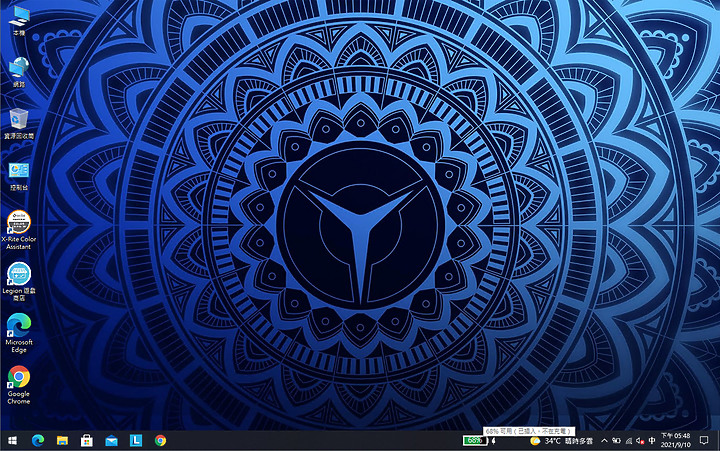
Task: Click the green 68% battery indicator
Action: 474,441
